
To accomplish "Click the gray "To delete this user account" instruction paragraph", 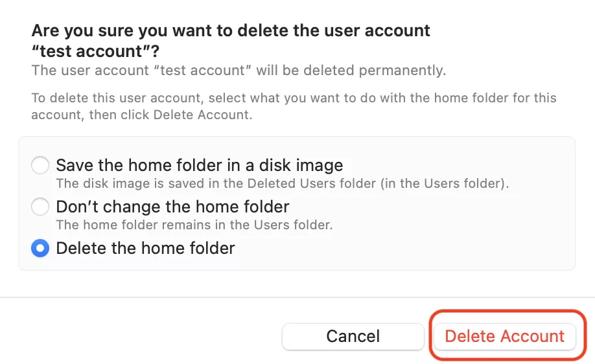I will pos(293,99).
